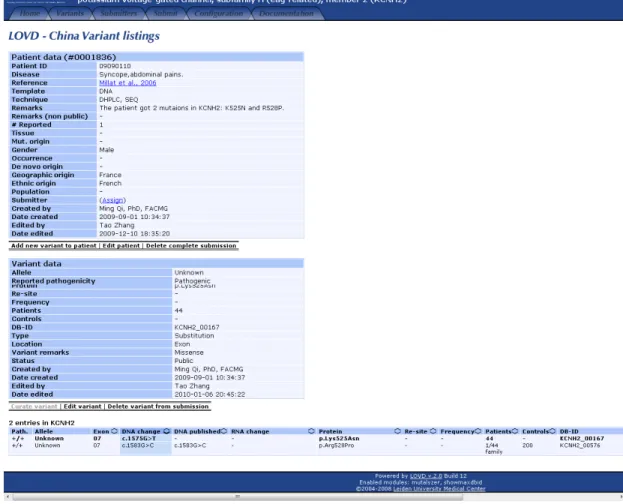Screen dimensions: 623x504
Task: Sort by Controls column icon
Action: tap(552, 431)
